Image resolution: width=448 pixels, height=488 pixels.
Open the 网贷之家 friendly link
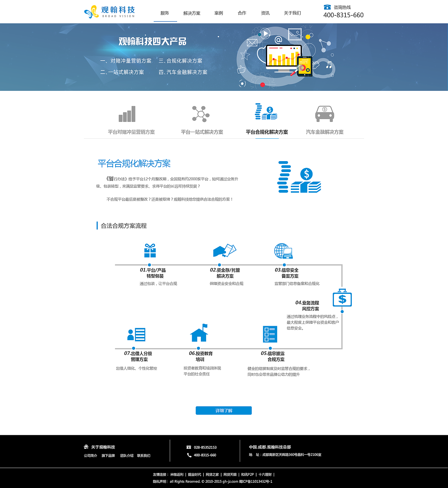pos(212,475)
